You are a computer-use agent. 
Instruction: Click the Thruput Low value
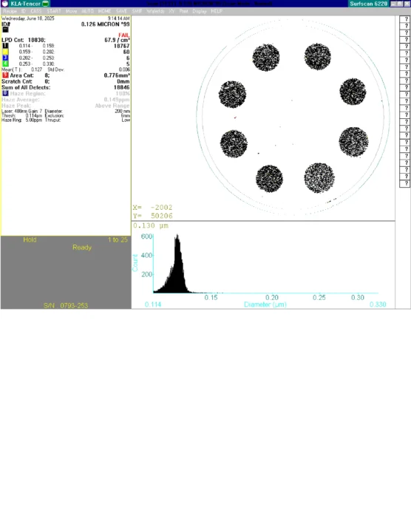point(126,120)
